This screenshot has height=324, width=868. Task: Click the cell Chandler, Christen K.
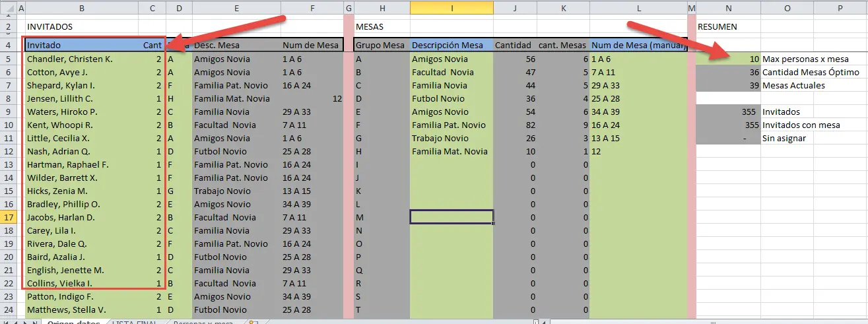coord(82,59)
